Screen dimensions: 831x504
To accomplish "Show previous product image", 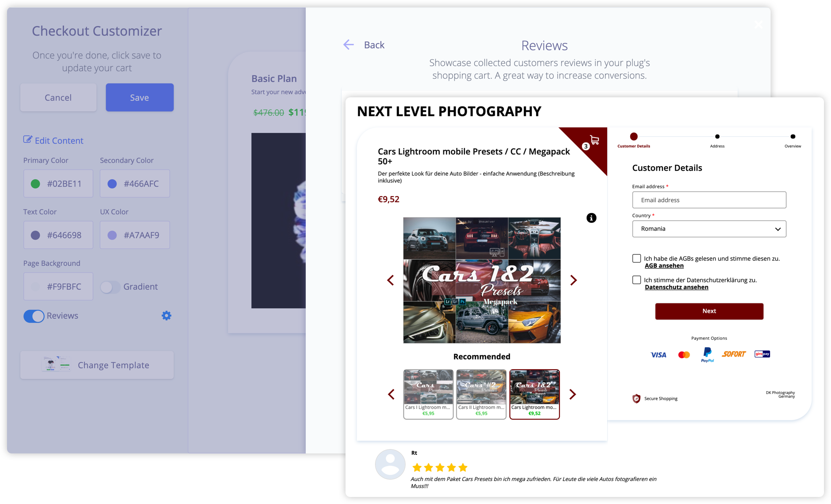I will pos(390,280).
